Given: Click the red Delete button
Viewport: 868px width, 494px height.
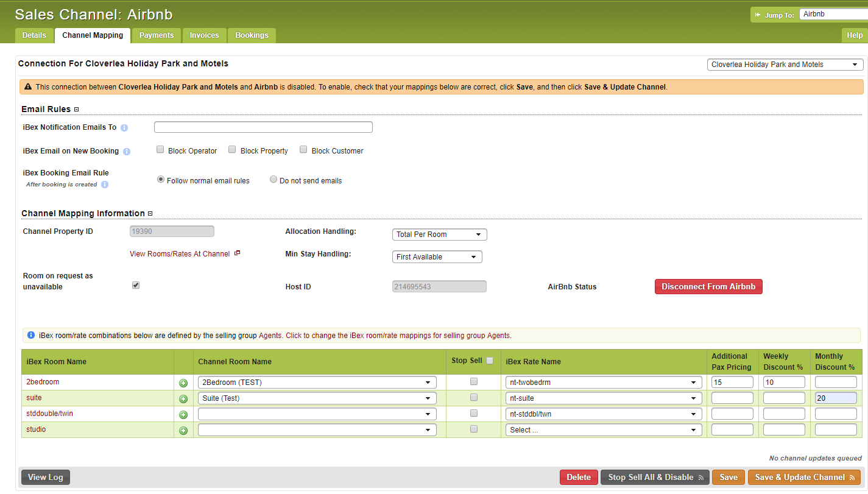Looking at the screenshot, I should coord(579,478).
